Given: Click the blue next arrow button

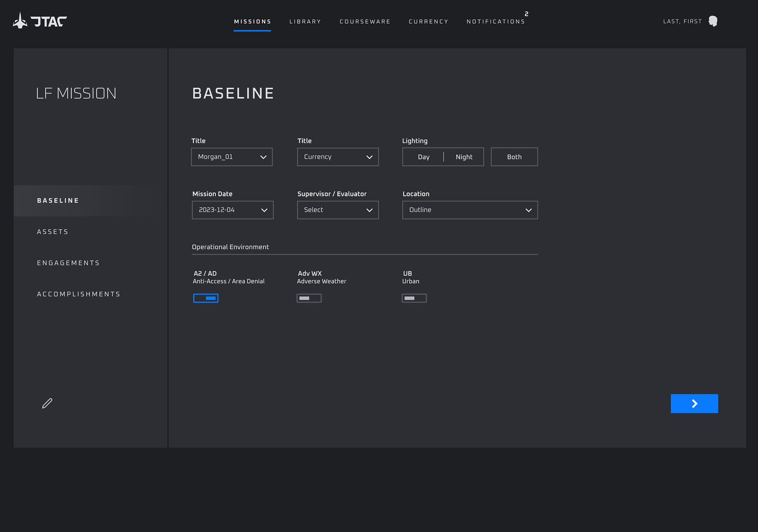Looking at the screenshot, I should tap(694, 403).
